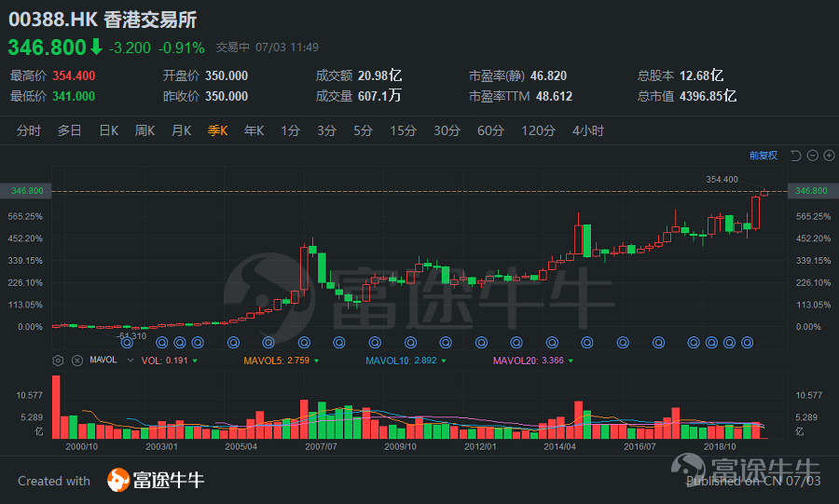Click the 成交量 value 607.1万
The width and height of the screenshot is (839, 504).
click(x=379, y=97)
